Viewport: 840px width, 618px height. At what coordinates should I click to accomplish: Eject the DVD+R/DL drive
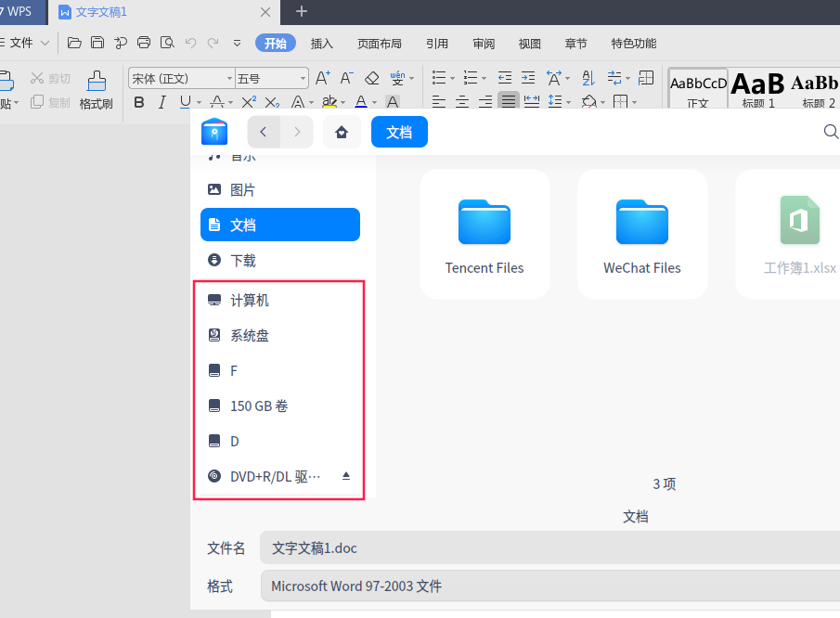(x=346, y=476)
